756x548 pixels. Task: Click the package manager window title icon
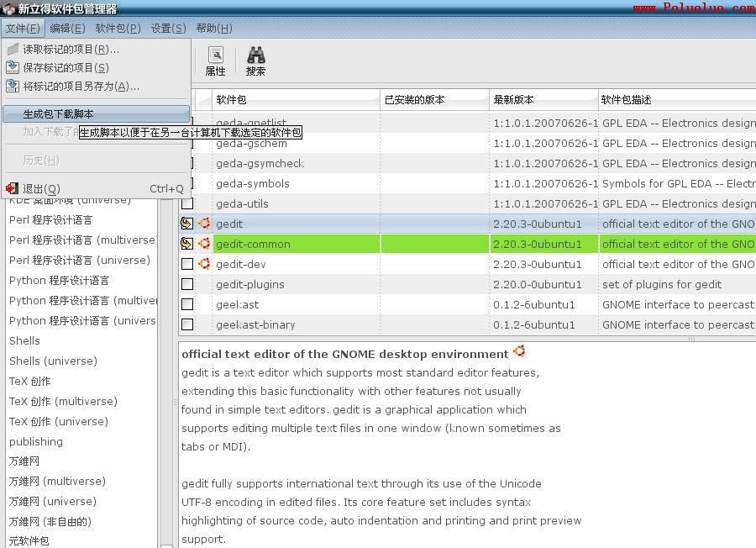tap(8, 8)
